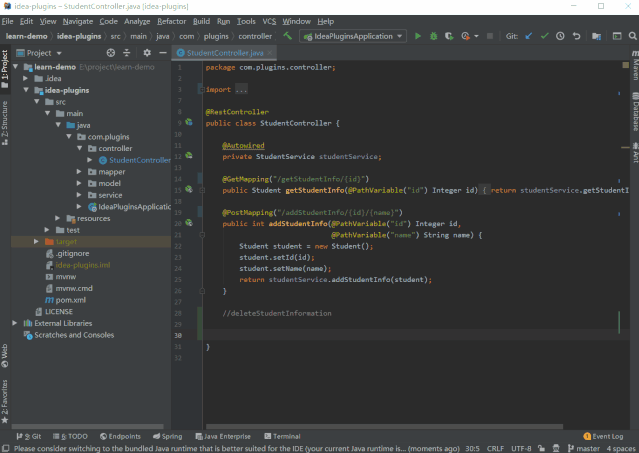Open Git Show History clock icon
This screenshot has width=639, height=453.
(561, 36)
